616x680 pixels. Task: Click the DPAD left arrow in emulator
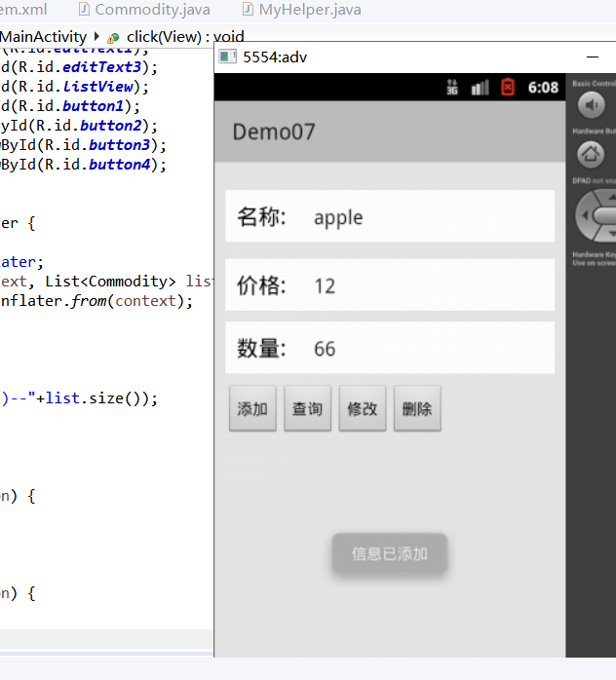coord(585,215)
